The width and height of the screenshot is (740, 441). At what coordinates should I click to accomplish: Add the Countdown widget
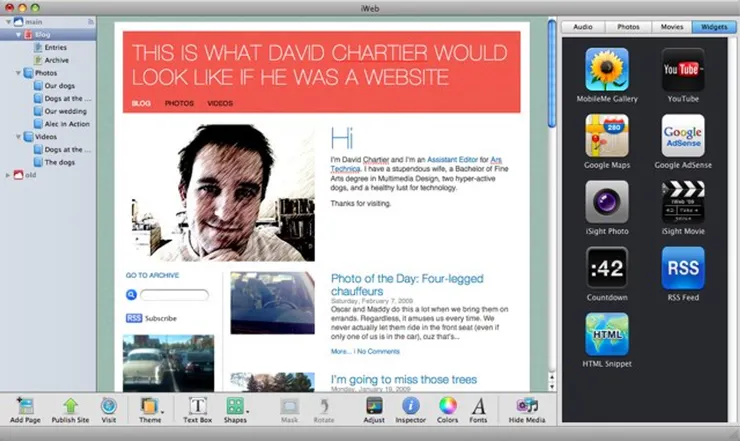(607, 268)
